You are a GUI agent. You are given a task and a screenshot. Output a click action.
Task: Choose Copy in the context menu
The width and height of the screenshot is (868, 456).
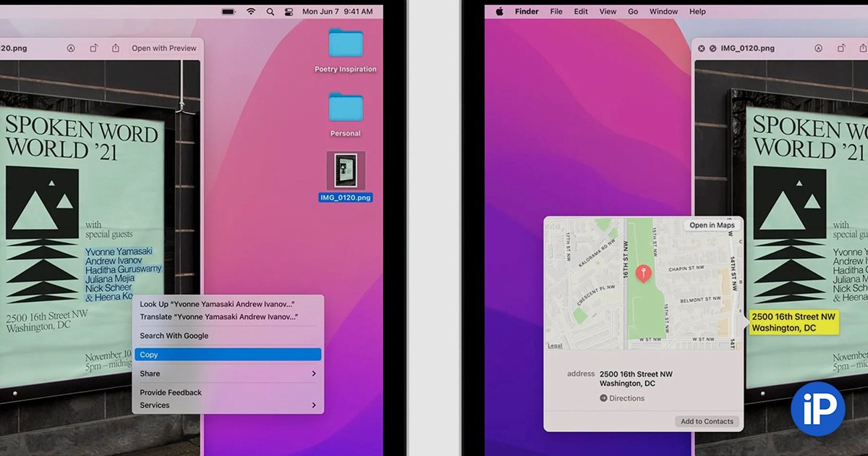coord(226,355)
